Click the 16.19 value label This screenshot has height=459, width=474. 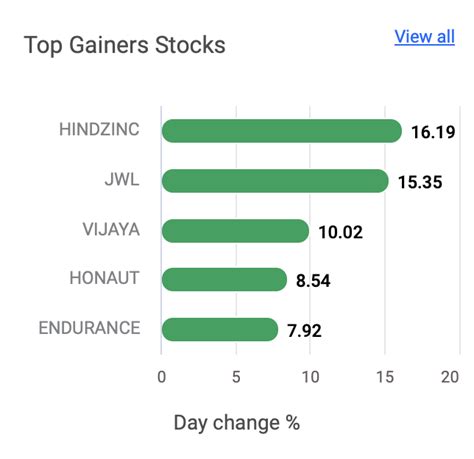pos(433,132)
